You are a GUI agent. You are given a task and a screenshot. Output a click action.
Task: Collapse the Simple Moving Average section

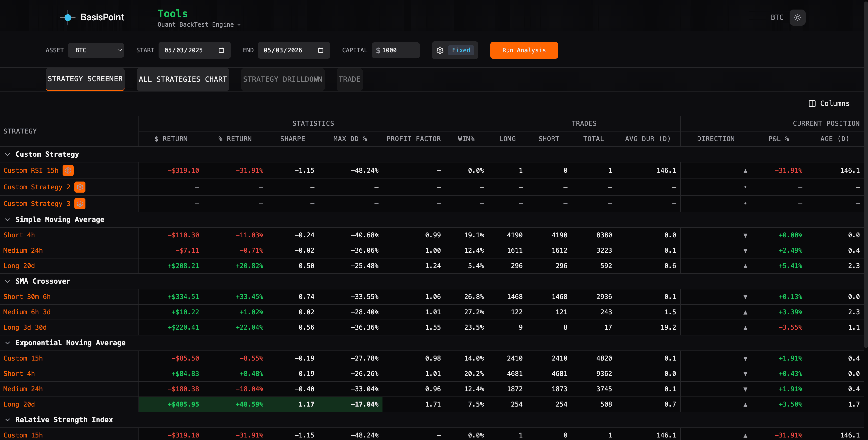point(8,219)
